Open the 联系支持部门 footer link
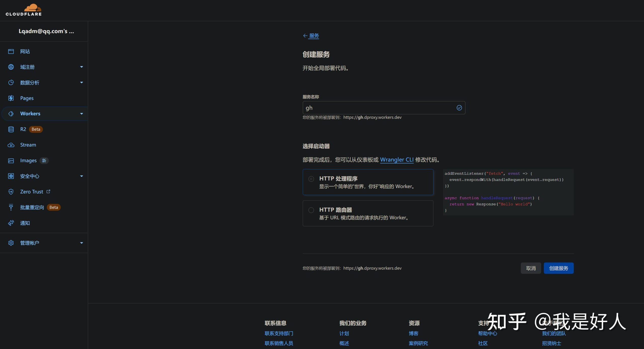Viewport: 644px width, 349px height. click(x=279, y=333)
